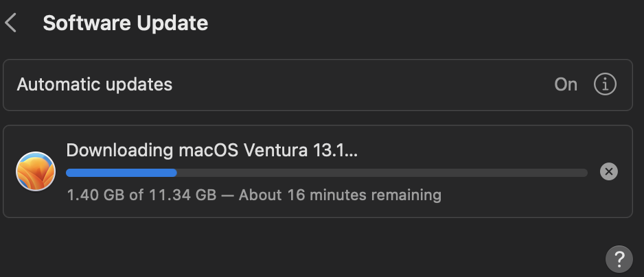Click the word Automatic in settings row
The image size is (644, 277).
point(58,84)
